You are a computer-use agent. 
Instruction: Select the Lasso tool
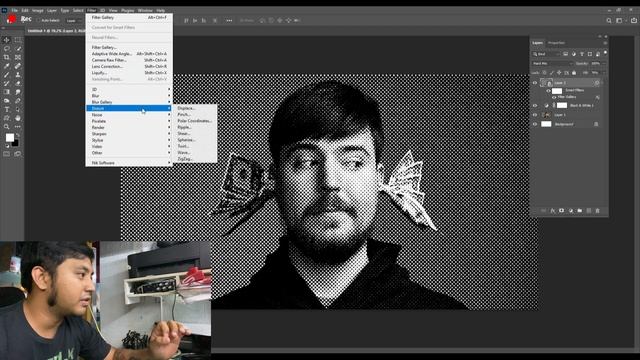7,49
